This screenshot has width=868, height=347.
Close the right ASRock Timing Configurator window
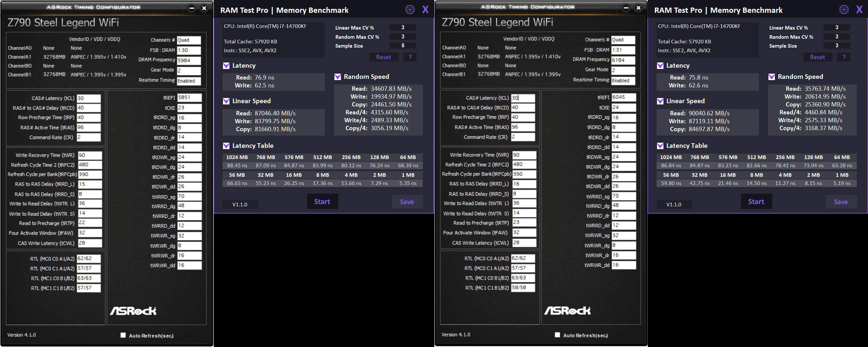[639, 8]
